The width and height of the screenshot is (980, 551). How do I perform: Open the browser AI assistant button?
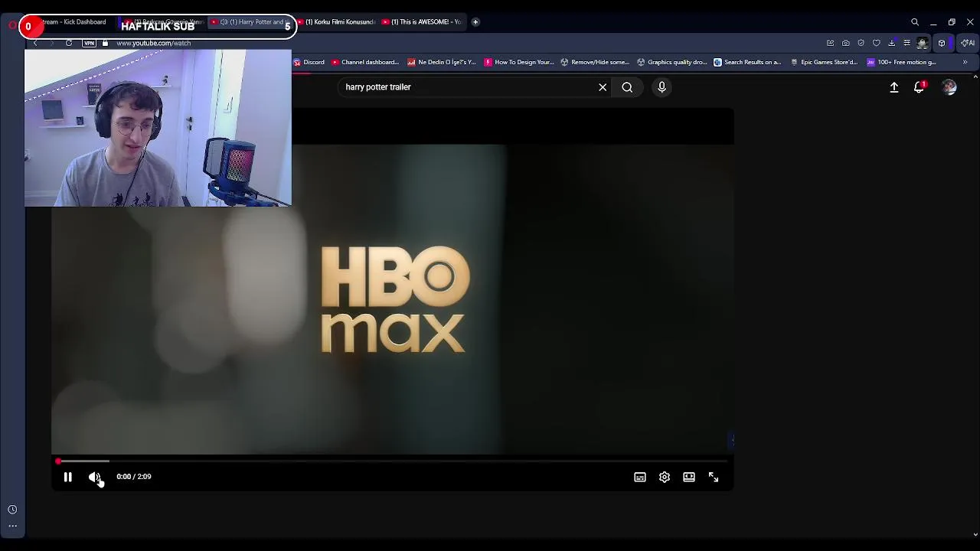point(968,43)
